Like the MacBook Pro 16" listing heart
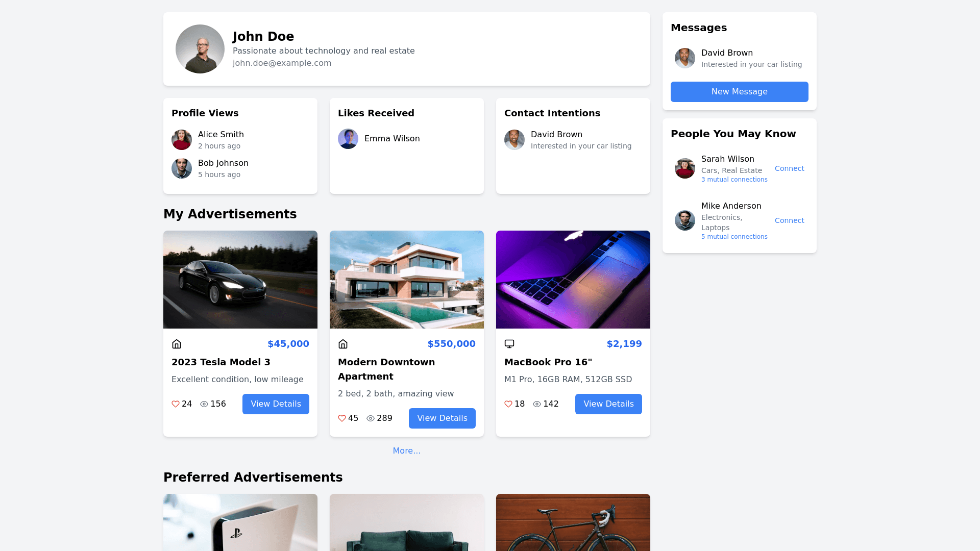The height and width of the screenshot is (551, 980). point(508,404)
